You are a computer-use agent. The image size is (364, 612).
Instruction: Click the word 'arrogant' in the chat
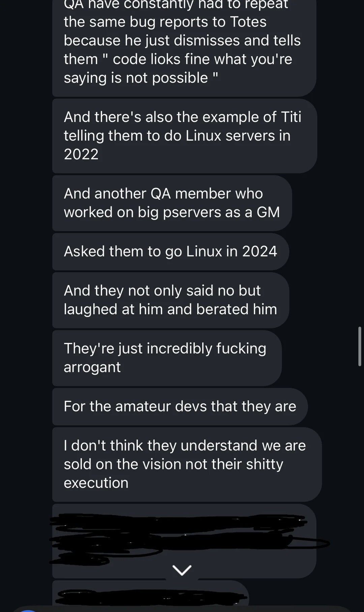click(92, 368)
